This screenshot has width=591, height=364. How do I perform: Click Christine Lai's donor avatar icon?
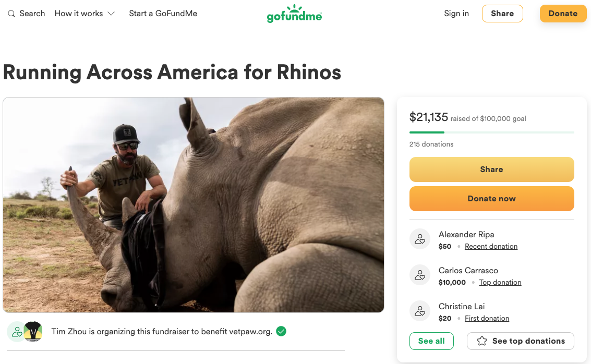click(x=420, y=311)
